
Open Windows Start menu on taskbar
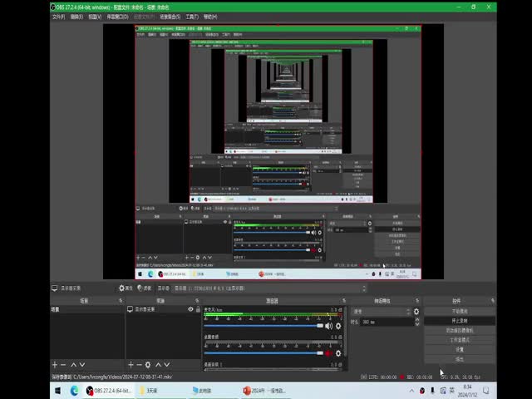57,390
